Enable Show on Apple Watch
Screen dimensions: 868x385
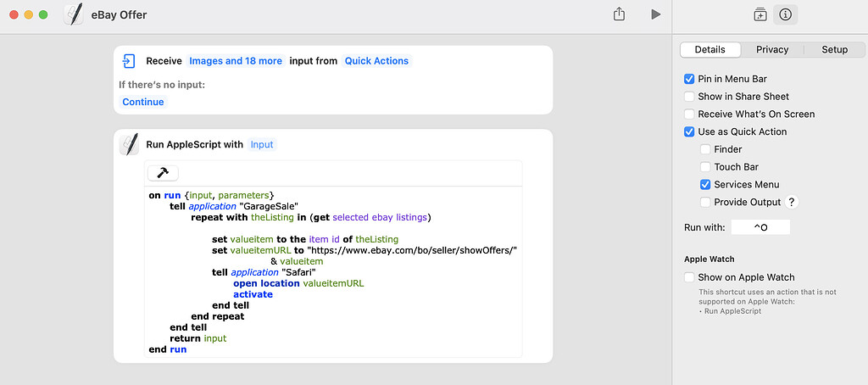[x=689, y=277]
